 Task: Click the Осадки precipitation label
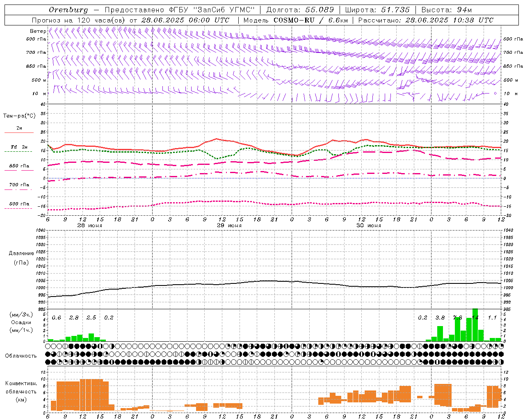[x=21, y=322]
